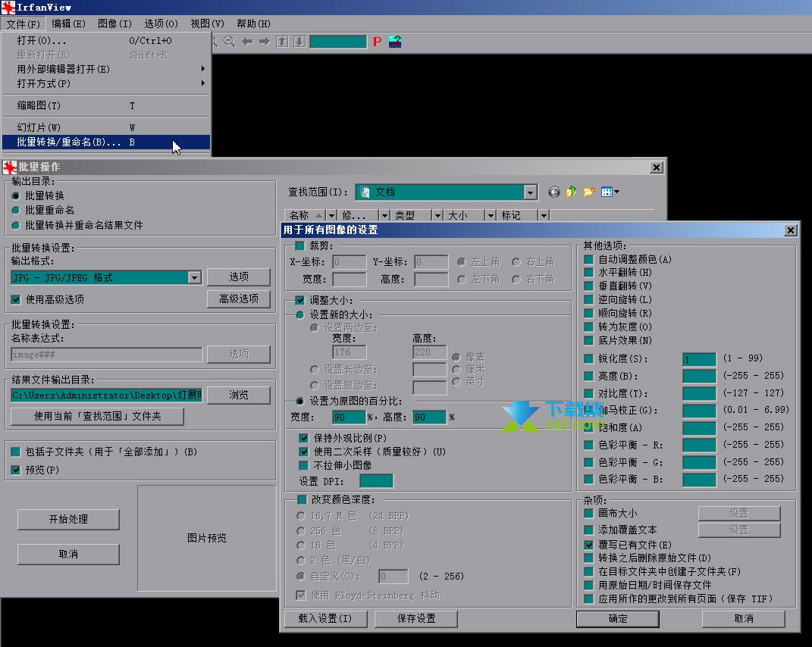The height and width of the screenshot is (647, 812).
Task: Click the back arrow icon in batch dialog
Action: click(554, 192)
